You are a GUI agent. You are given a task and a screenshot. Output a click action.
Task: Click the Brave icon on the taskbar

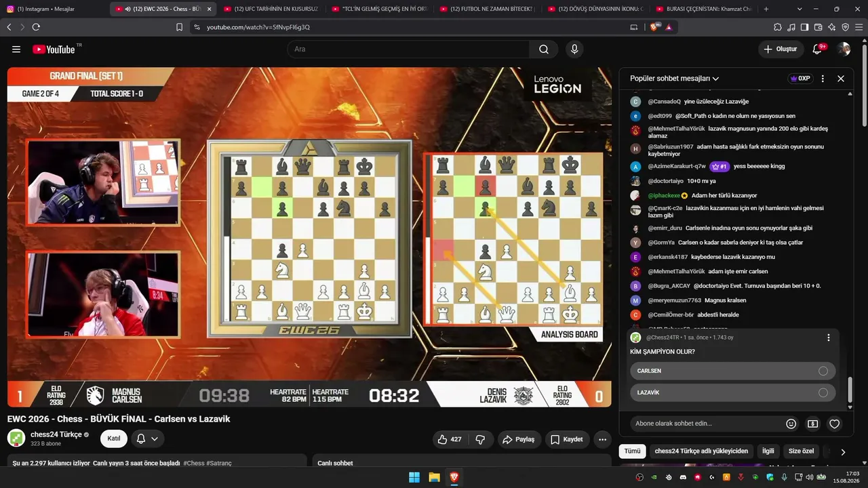click(x=454, y=477)
